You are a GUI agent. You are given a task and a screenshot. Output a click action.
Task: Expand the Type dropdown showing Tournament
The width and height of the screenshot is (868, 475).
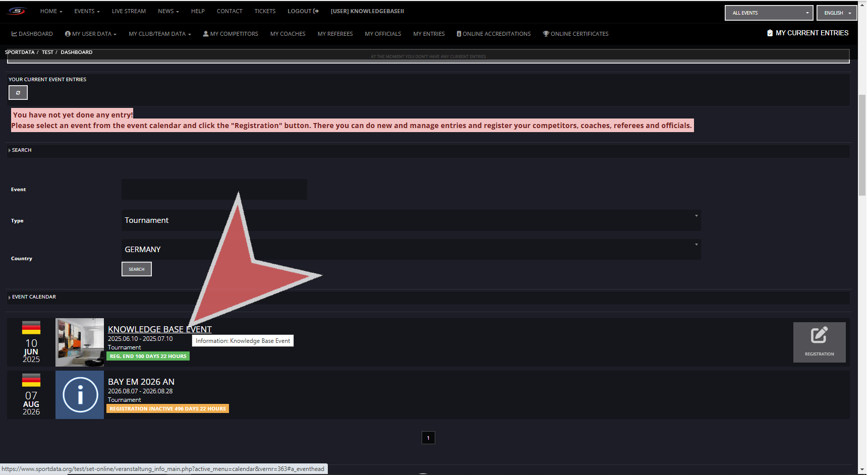(x=411, y=220)
